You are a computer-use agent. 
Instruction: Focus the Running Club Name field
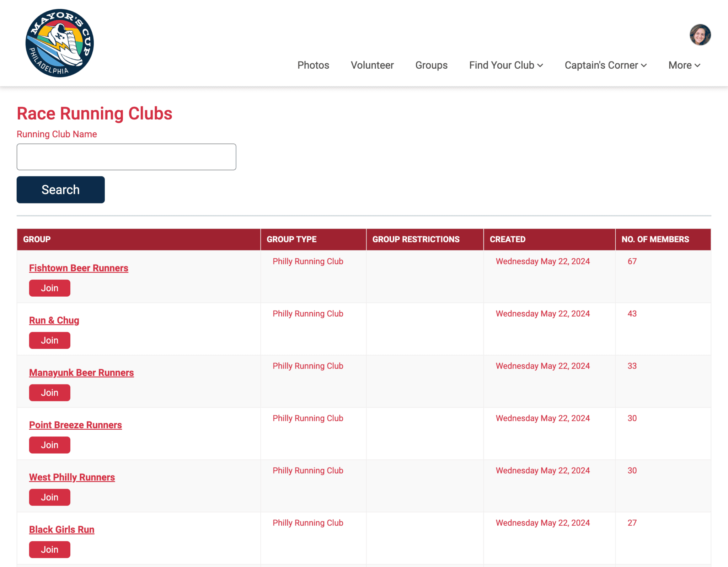(126, 157)
